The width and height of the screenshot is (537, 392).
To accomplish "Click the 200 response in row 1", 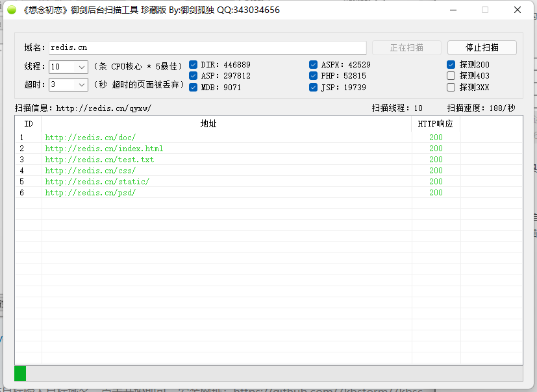I will click(436, 138).
